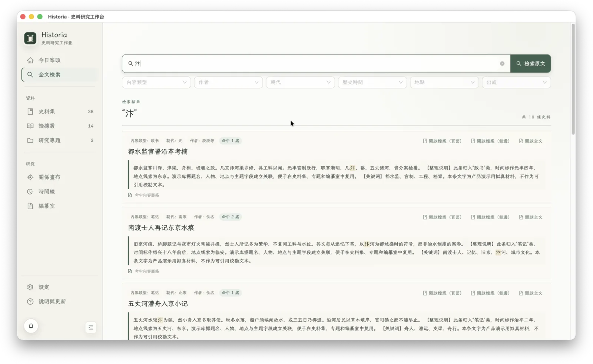Open 五丈河漕舟入京小记 in page view

(x=442, y=293)
